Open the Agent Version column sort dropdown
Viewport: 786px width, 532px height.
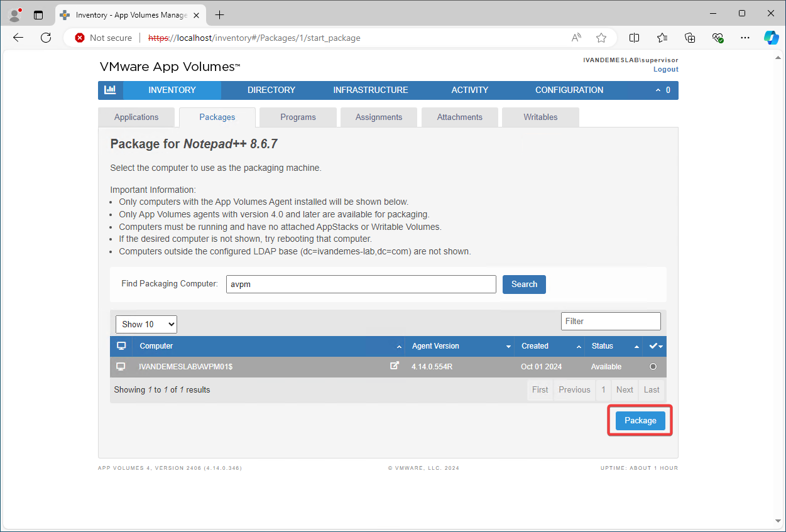point(509,346)
